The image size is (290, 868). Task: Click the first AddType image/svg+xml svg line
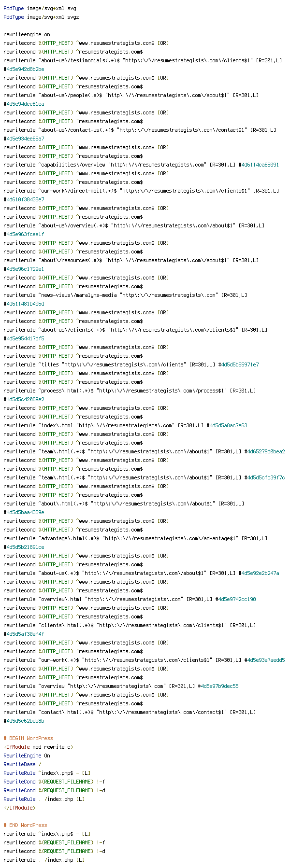(x=40, y=9)
